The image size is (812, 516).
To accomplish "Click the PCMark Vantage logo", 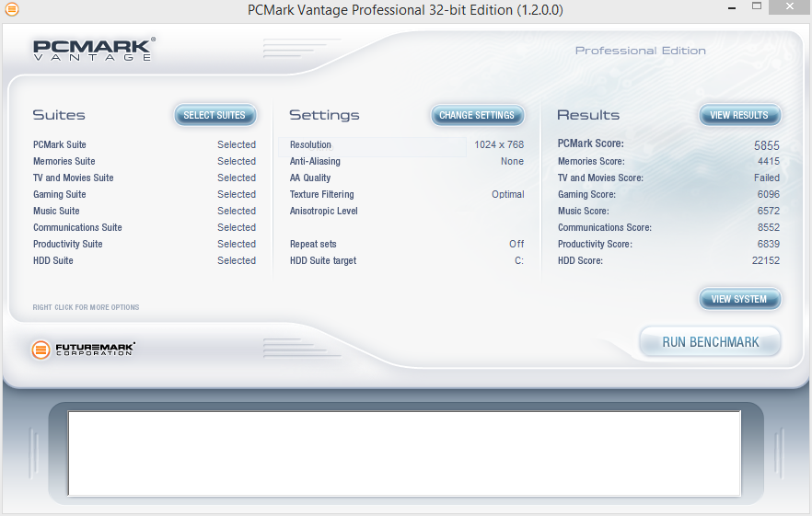I will tap(94, 49).
